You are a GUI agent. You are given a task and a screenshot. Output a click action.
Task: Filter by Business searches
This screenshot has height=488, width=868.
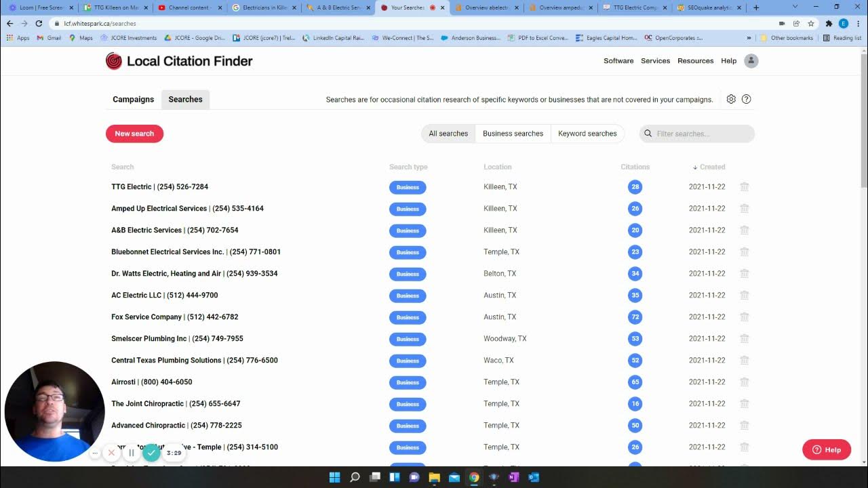pyautogui.click(x=513, y=134)
